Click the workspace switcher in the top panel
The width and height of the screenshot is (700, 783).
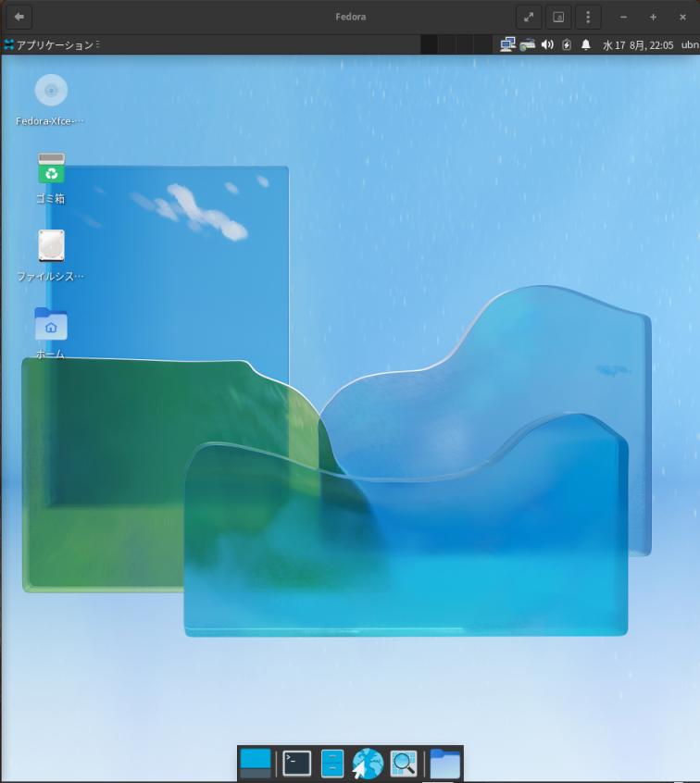(456, 45)
